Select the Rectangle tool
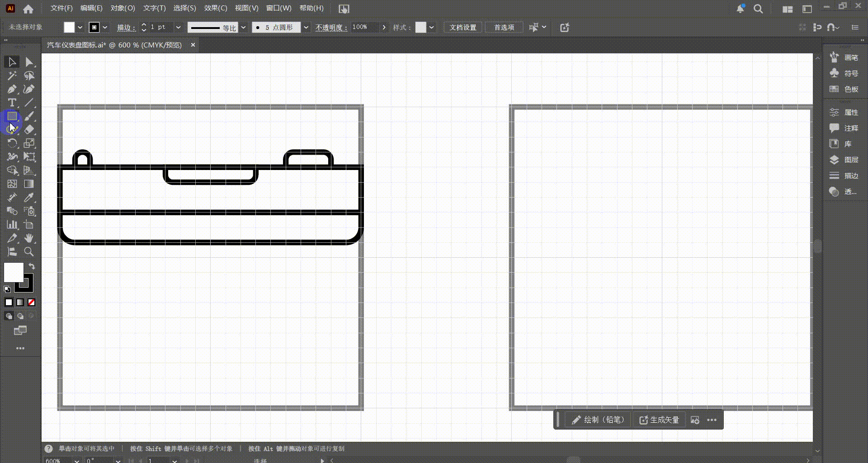 (x=12, y=116)
